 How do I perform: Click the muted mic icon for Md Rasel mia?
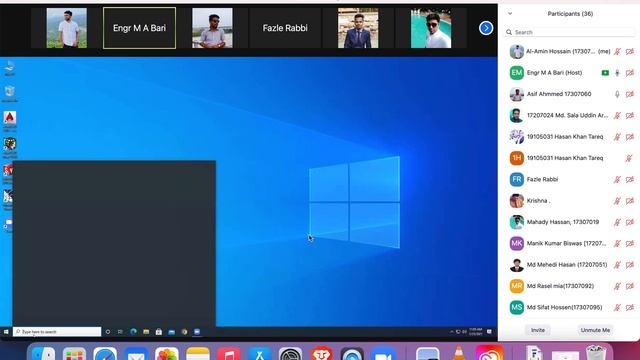point(617,286)
